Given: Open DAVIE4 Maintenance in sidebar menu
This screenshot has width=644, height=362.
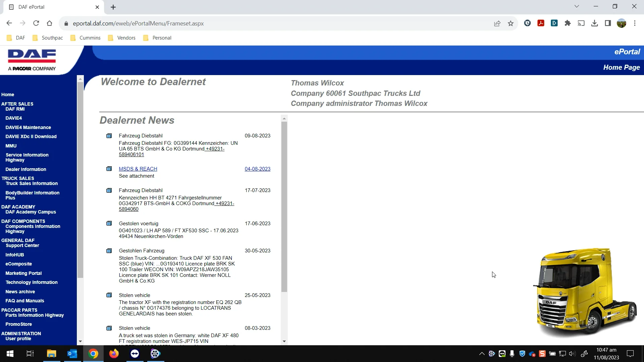Looking at the screenshot, I should [x=28, y=127].
